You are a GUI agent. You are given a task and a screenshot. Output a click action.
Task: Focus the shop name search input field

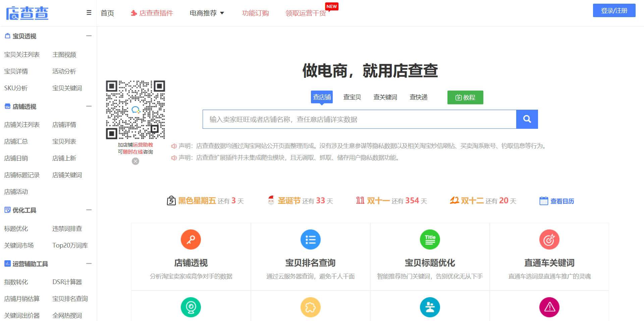point(359,119)
